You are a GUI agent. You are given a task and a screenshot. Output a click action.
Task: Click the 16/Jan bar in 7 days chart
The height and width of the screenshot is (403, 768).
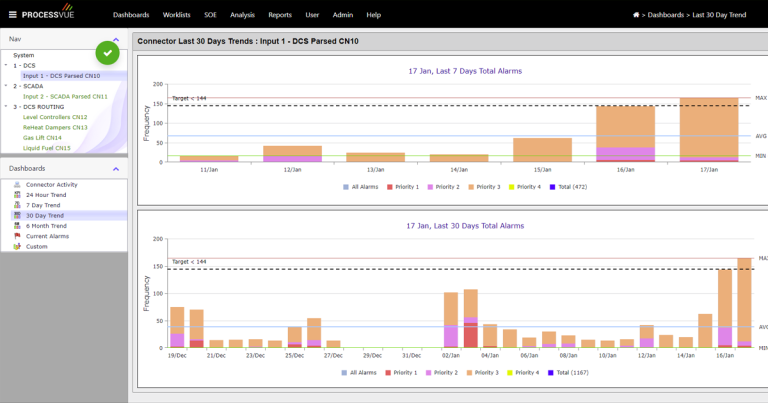point(625,134)
